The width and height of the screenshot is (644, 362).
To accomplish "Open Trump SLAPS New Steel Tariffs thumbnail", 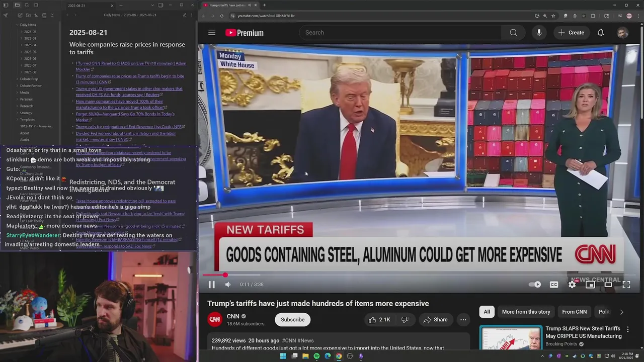I will pos(511,338).
